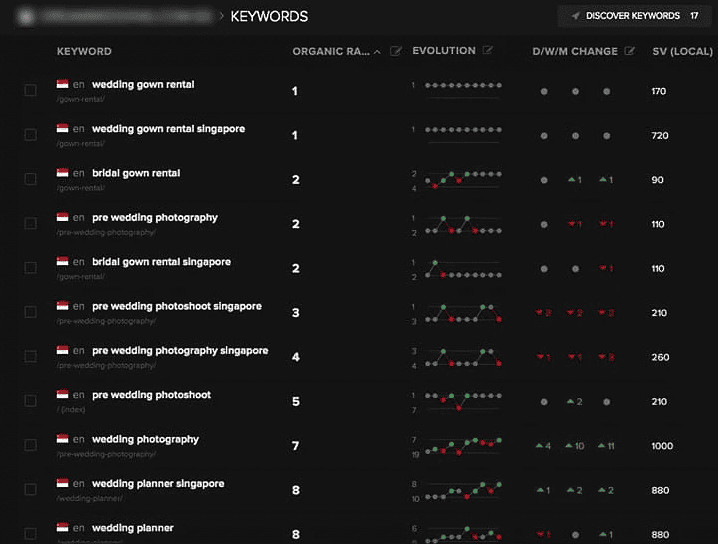Open the pre wedding photoshoot singapore keyword
The image size is (718, 544).
pos(176,306)
